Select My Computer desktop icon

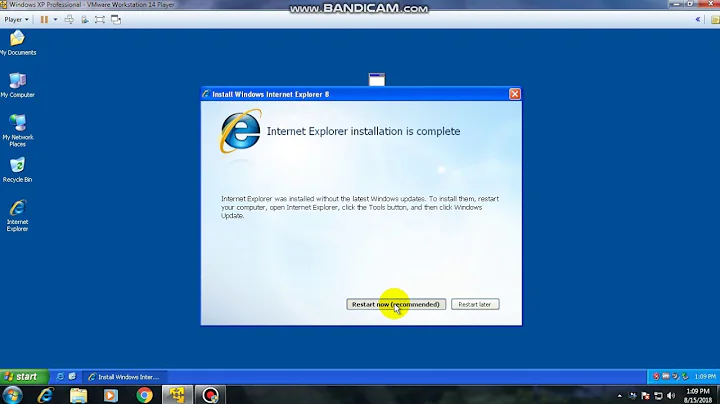[x=17, y=85]
